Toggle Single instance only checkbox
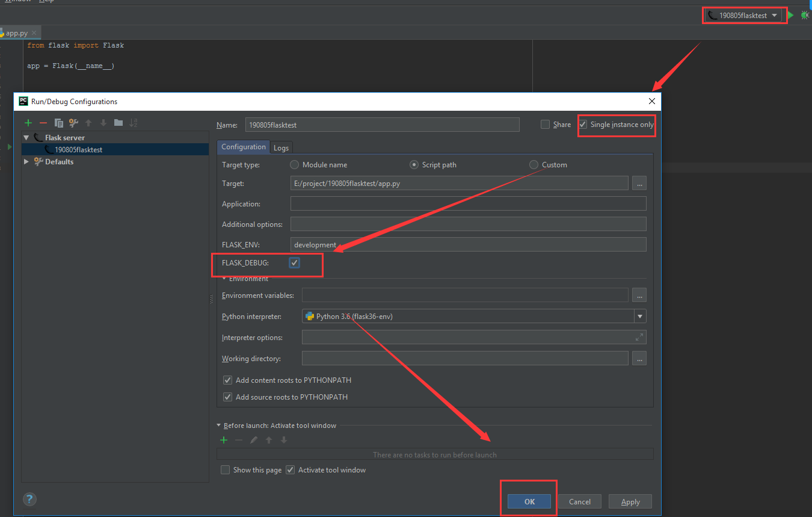 pos(583,125)
